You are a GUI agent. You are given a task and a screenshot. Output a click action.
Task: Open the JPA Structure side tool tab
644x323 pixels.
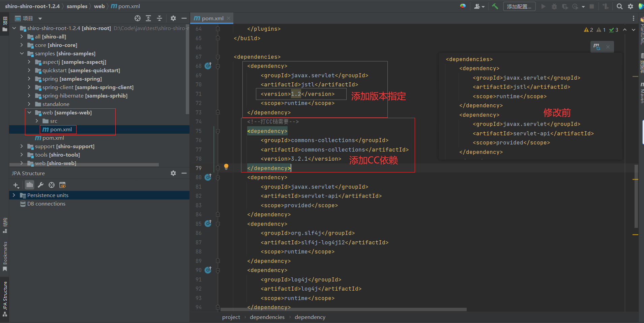pyautogui.click(x=5, y=299)
